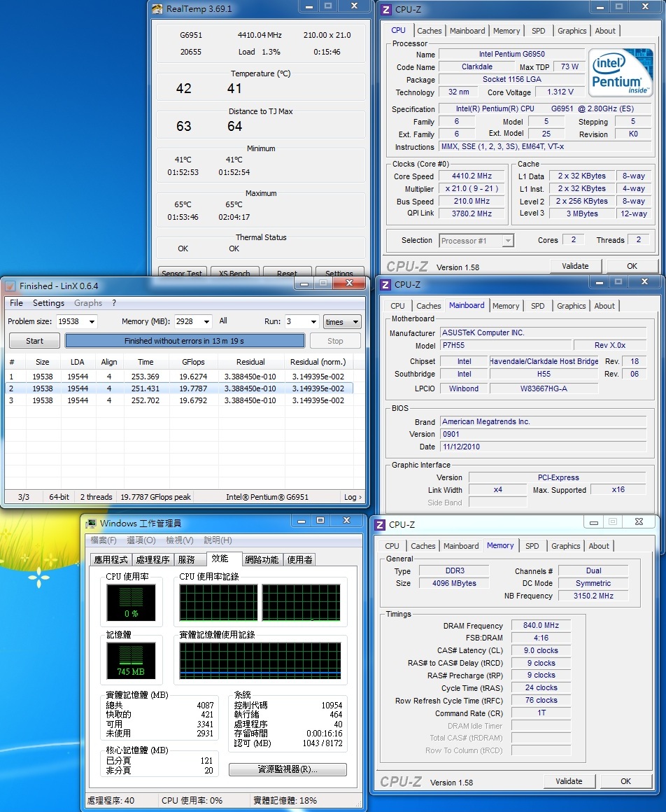This screenshot has height=812, width=666.
Task: Click the CPU-Z icon in the memory Timings window title
Action: pos(380,524)
